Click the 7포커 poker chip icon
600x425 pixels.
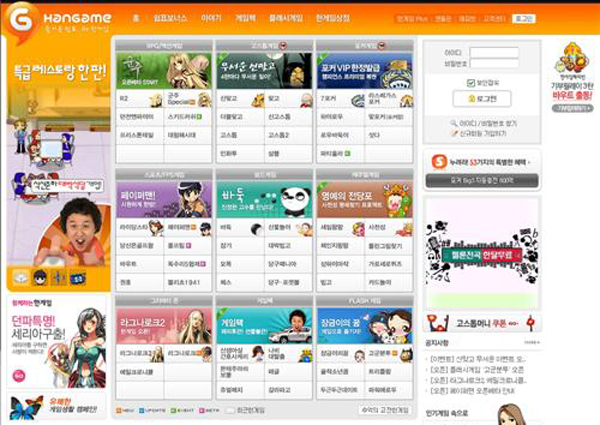point(356,101)
